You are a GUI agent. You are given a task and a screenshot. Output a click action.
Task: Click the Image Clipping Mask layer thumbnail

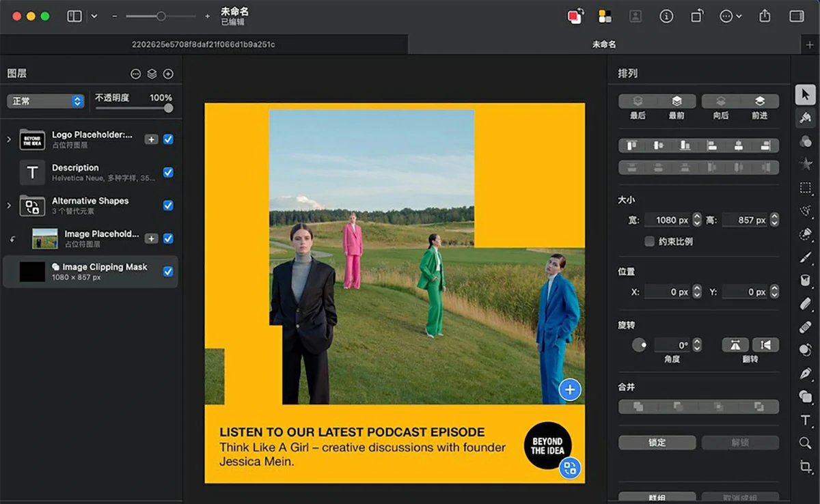tap(32, 271)
